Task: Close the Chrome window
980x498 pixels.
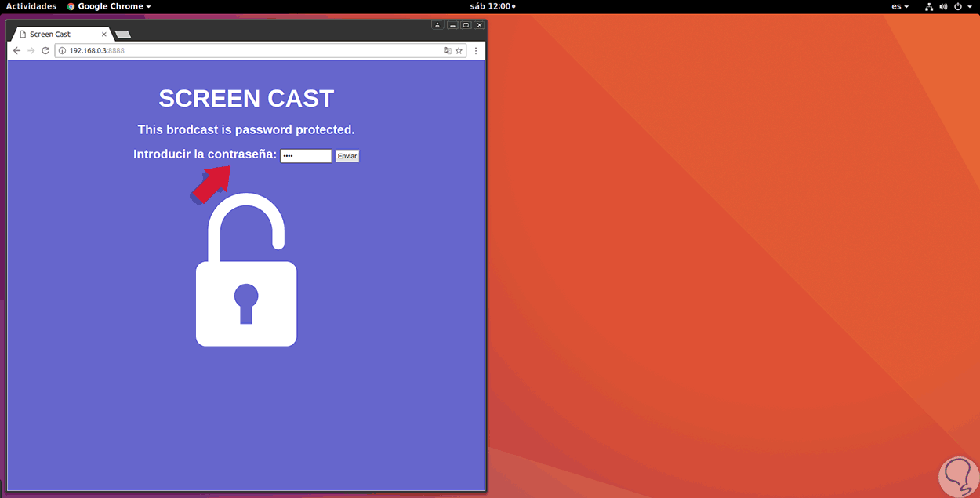Action: pos(479,25)
